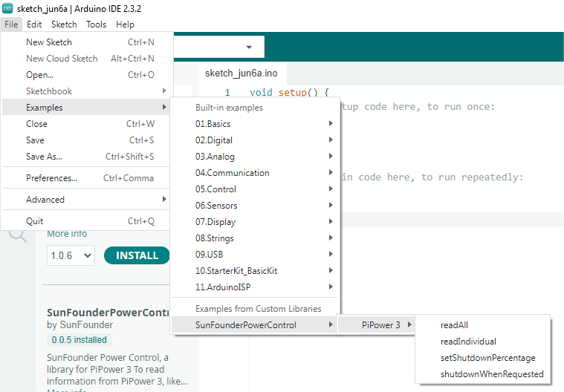Image resolution: width=564 pixels, height=392 pixels.
Task: Expand 01.Basics examples submenu
Action: pyautogui.click(x=255, y=124)
